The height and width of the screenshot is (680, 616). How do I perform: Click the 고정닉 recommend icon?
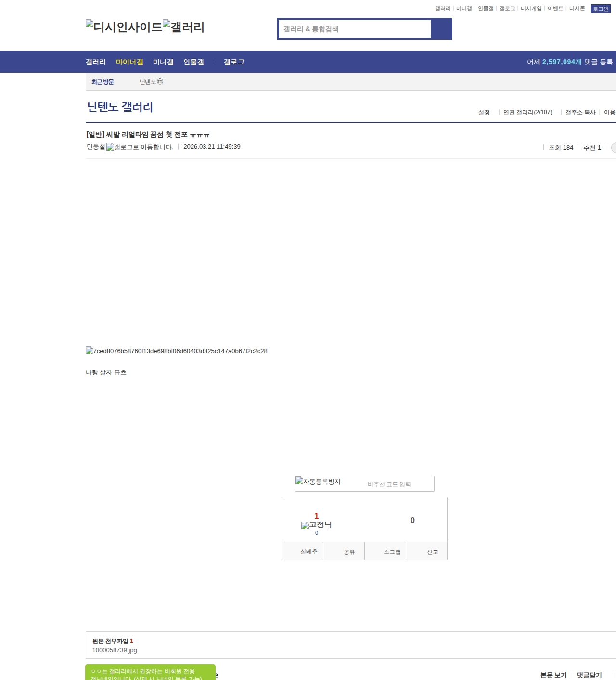[x=316, y=525]
